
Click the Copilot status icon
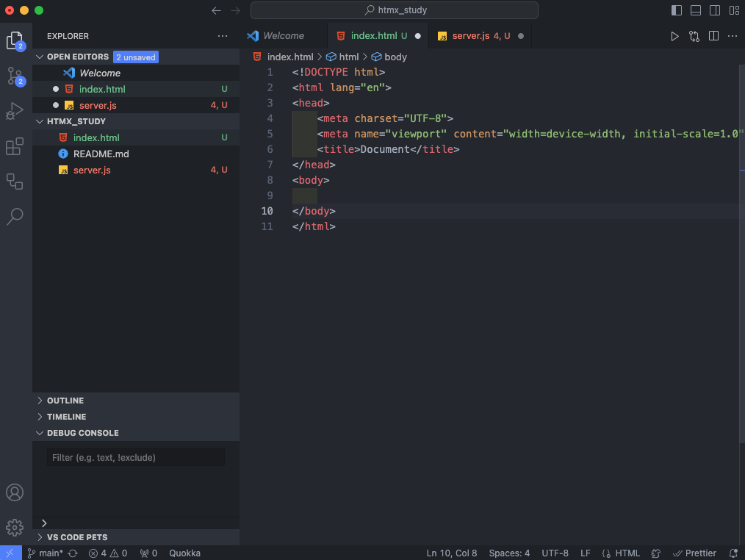[656, 553]
